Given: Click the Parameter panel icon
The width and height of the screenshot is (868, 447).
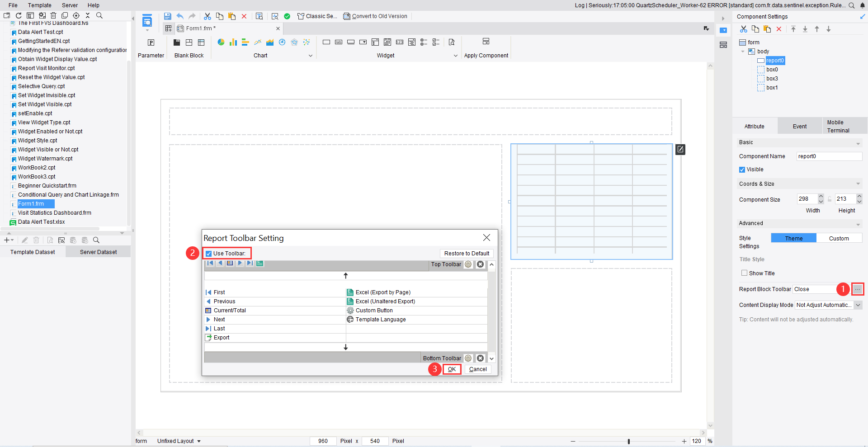Looking at the screenshot, I should tap(151, 42).
